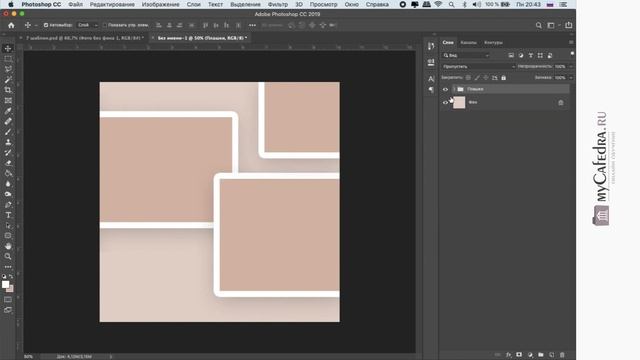The width and height of the screenshot is (640, 360).
Task: Open the opacity percentage dropdown arrow
Action: 571,67
